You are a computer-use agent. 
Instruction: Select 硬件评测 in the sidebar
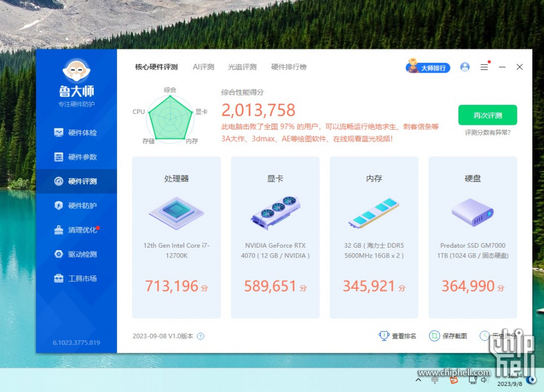point(77,181)
